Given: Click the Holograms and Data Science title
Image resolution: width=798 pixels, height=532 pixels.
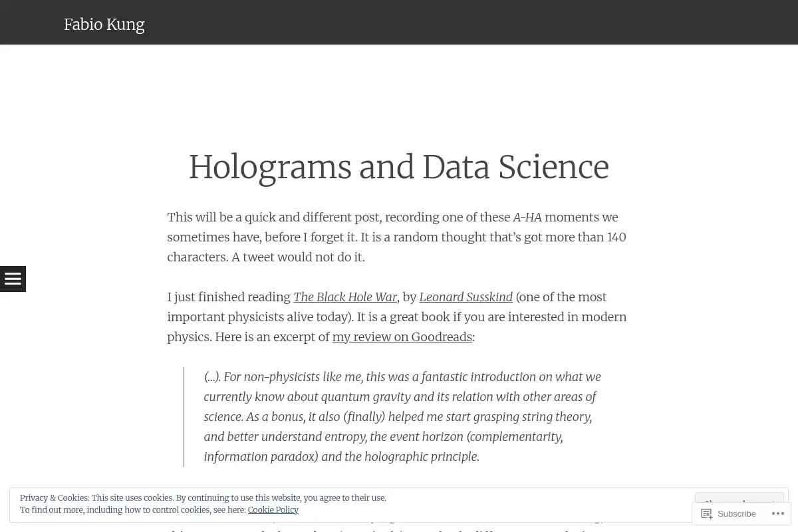Looking at the screenshot, I should [x=399, y=167].
